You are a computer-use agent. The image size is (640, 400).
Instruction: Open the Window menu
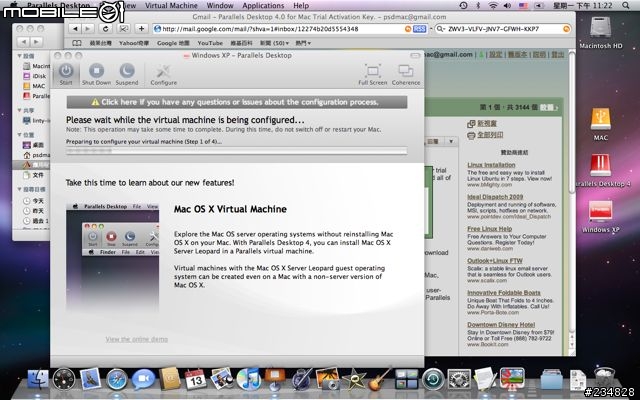click(220, 6)
